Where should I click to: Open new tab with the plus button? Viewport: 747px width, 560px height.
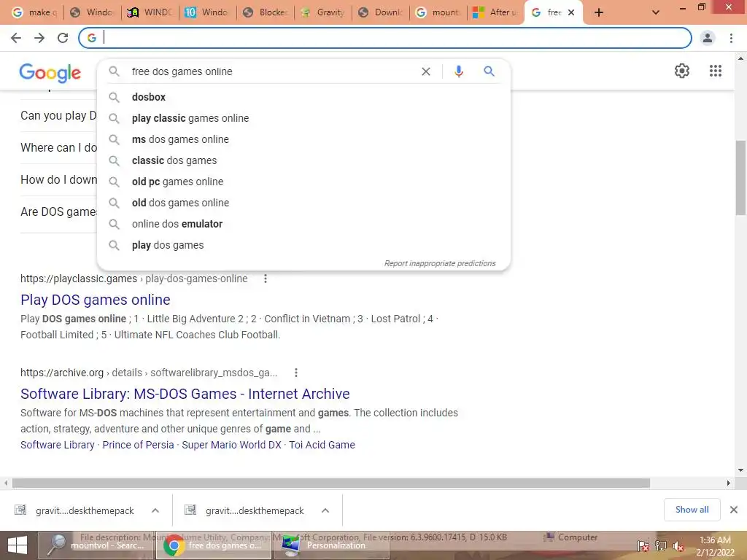(599, 12)
